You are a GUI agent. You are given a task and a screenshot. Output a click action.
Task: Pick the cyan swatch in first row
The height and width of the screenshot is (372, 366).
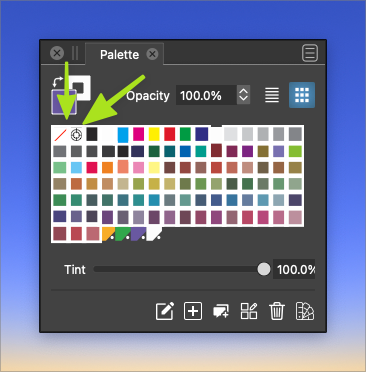pyautogui.click(x=123, y=135)
